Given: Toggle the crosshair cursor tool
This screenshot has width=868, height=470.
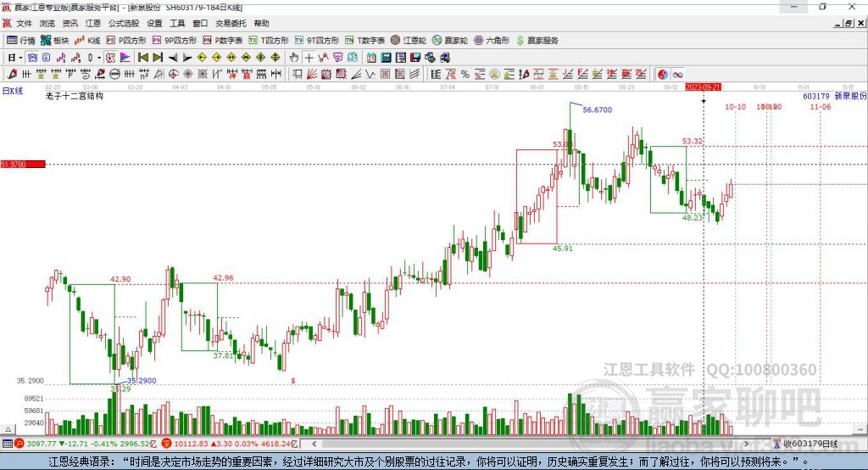Looking at the screenshot, I should (309, 58).
